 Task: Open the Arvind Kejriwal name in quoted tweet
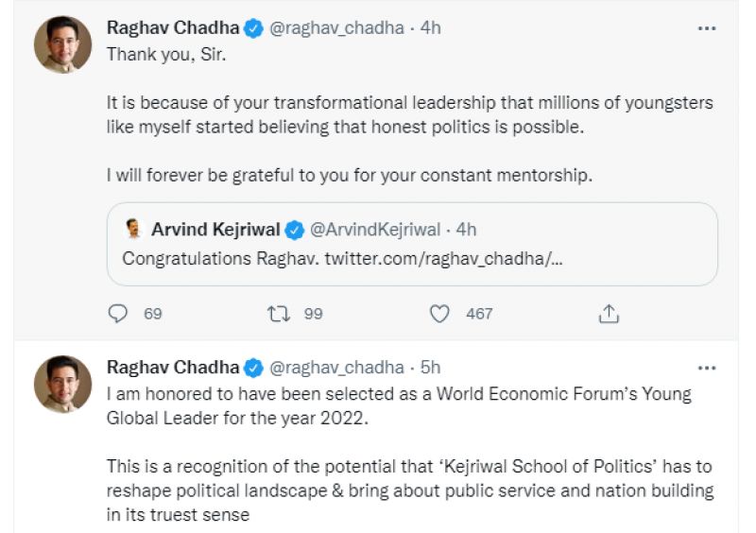(x=215, y=230)
